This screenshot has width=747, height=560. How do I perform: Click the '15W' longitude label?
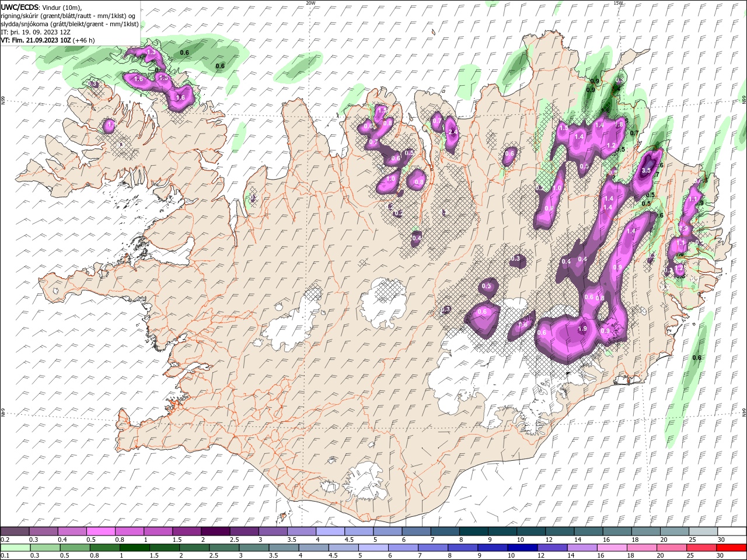pos(618,3)
